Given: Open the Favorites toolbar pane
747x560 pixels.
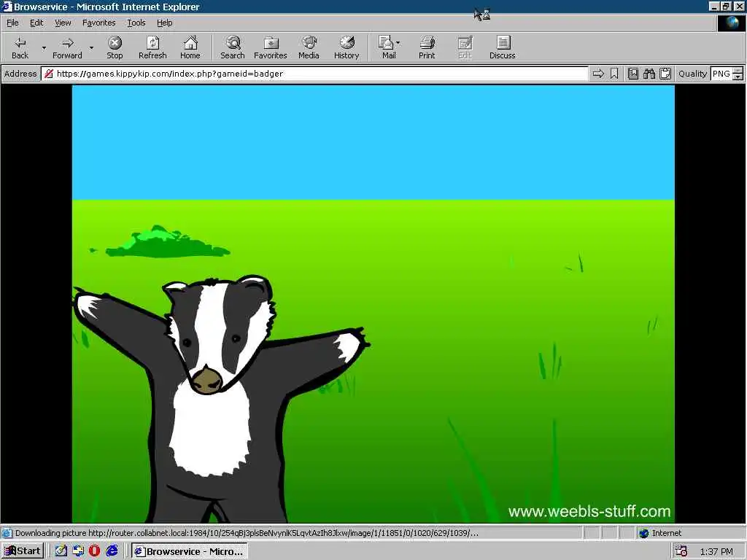Looking at the screenshot, I should (x=271, y=47).
